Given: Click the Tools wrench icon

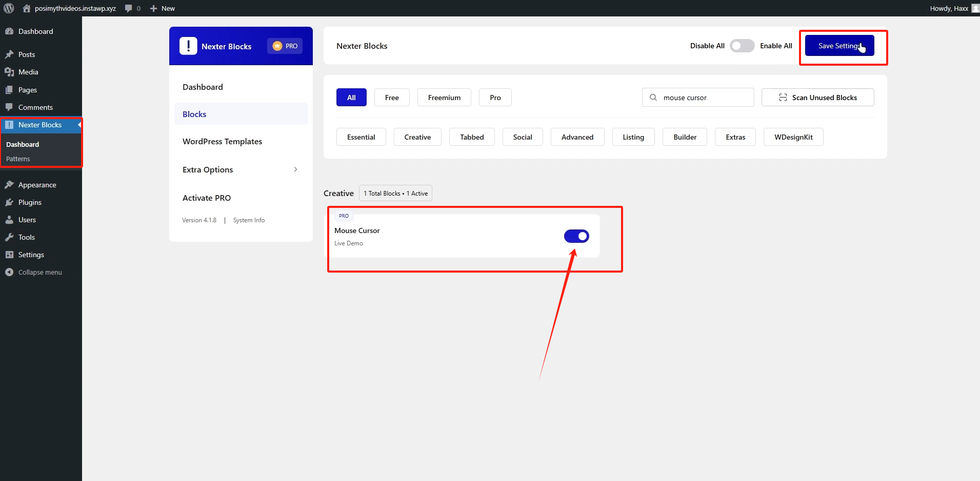Looking at the screenshot, I should [10, 237].
